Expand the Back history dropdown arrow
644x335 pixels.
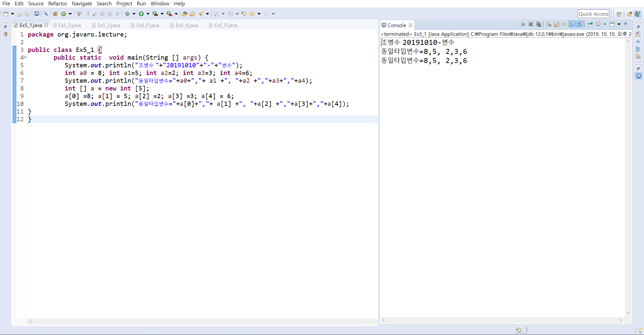pyautogui.click(x=259, y=14)
